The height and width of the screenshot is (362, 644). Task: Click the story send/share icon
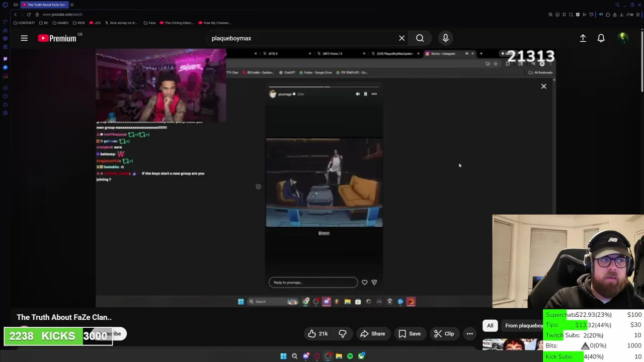374,283
